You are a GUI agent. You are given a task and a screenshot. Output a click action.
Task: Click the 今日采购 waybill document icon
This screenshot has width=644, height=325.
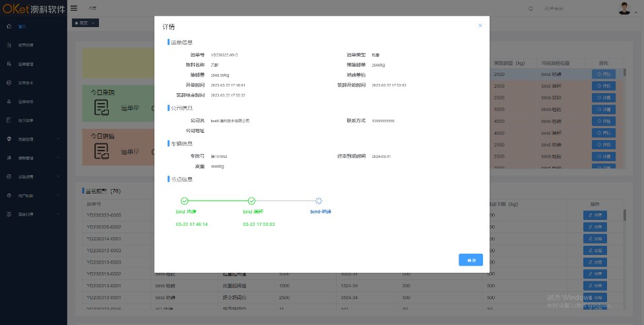pyautogui.click(x=101, y=108)
